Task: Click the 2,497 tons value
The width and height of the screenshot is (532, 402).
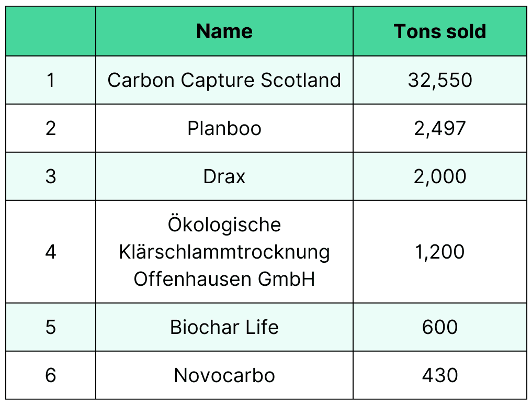Action: (440, 128)
